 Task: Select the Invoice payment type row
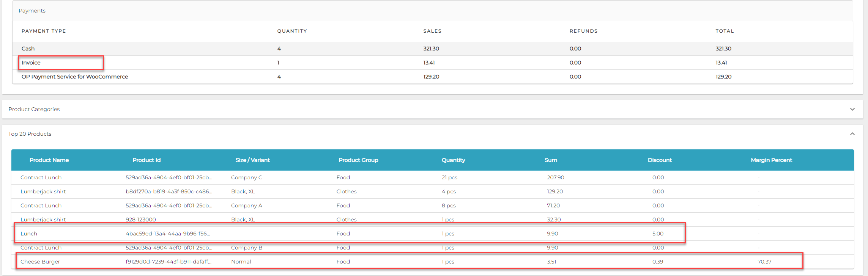click(x=31, y=63)
